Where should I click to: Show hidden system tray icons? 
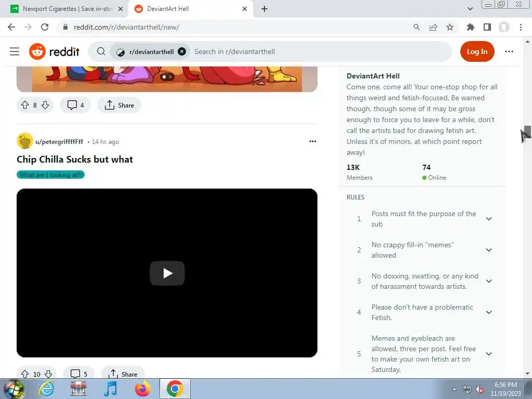point(454,389)
